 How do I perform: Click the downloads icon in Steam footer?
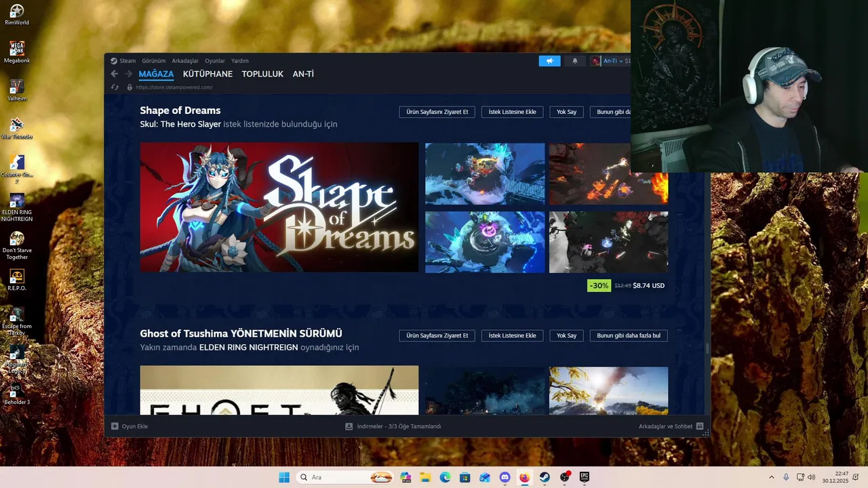click(349, 426)
